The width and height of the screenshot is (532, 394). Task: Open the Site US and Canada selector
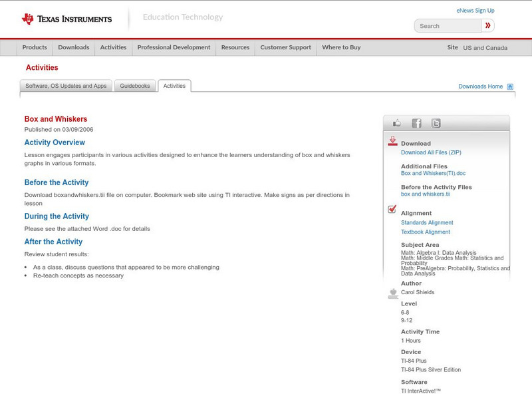[485, 48]
